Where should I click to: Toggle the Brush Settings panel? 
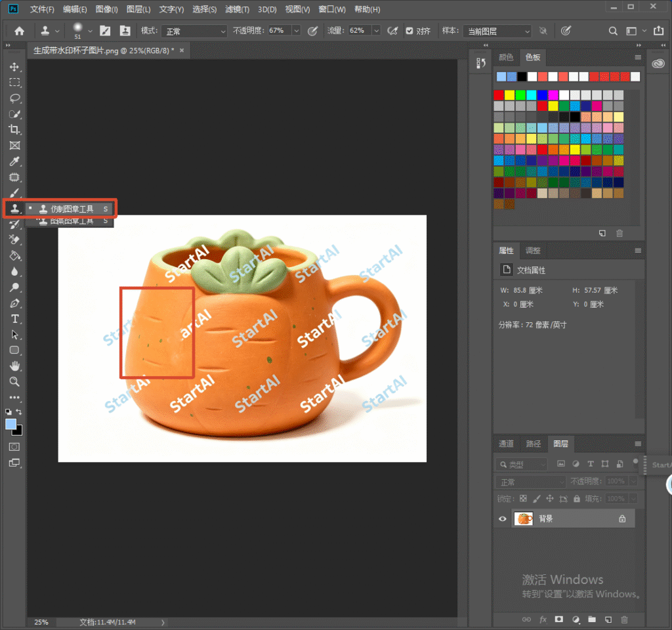pos(105,31)
